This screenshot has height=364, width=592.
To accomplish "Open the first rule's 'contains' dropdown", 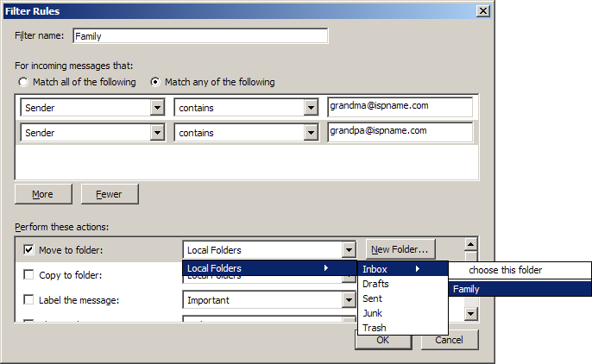I will [312, 108].
